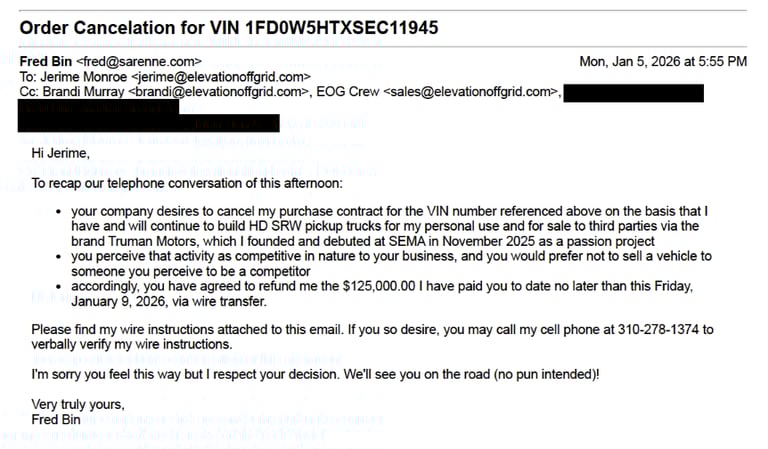Click the email subject line heading
This screenshot has height=449, width=768.
228,28
